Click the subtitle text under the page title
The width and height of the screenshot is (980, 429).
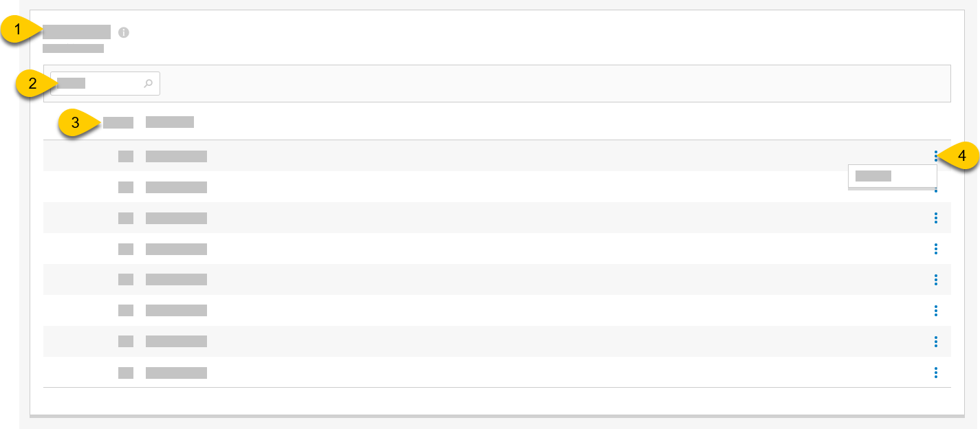[x=74, y=48]
